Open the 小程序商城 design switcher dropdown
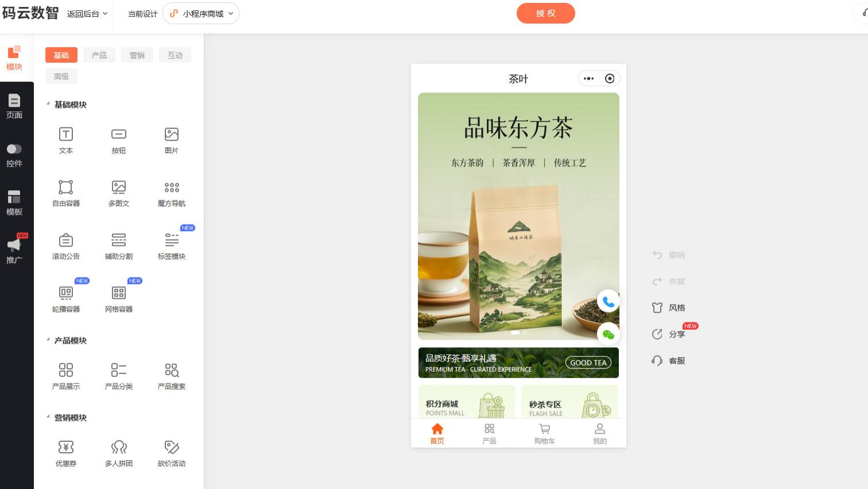Screen dimensions: 868x489 [201, 13]
